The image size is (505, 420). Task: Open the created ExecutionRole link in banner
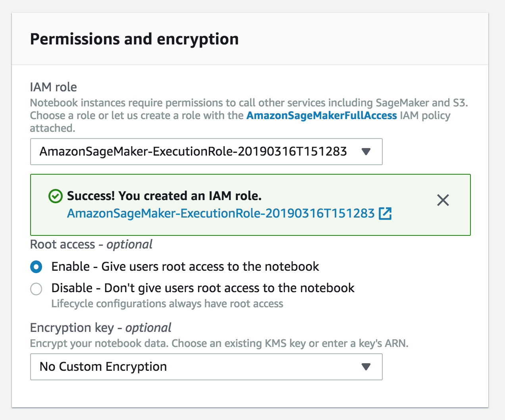tap(221, 214)
